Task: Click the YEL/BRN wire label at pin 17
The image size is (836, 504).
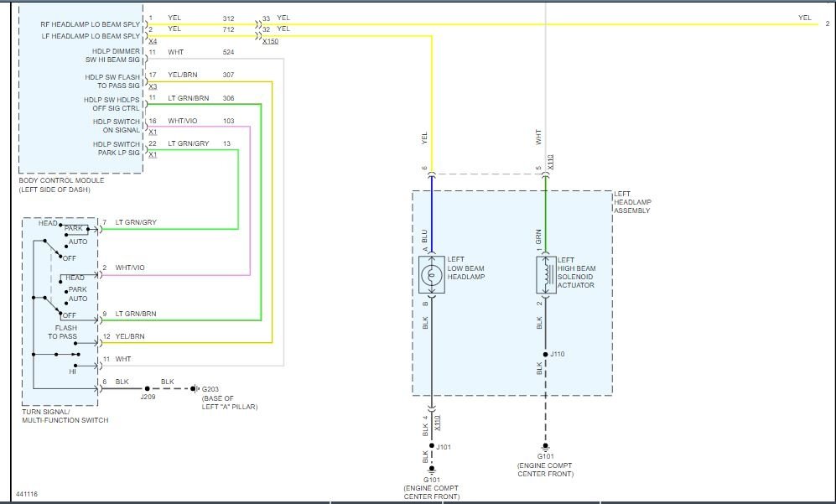Action: (x=181, y=75)
